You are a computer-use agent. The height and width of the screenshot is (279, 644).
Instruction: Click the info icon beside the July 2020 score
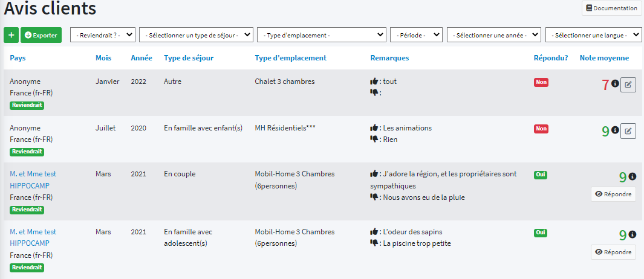click(x=615, y=130)
